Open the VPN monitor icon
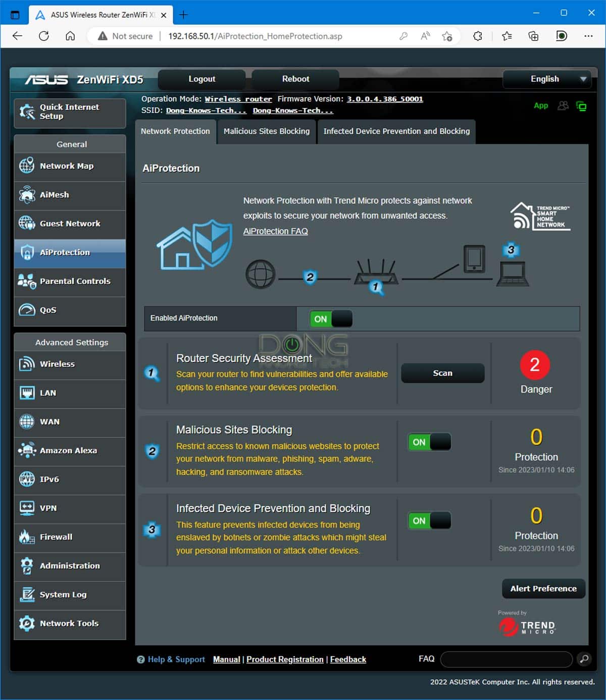Image resolution: width=606 pixels, height=700 pixels. (27, 508)
